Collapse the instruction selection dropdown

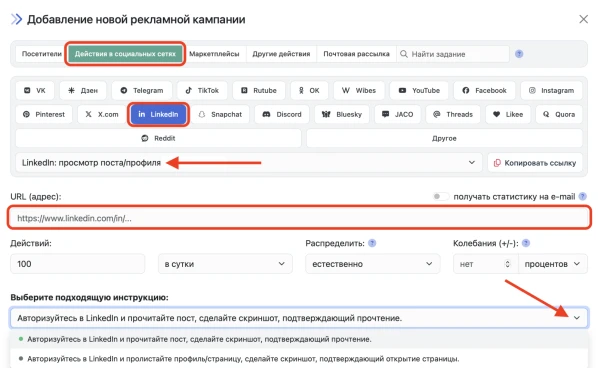pyautogui.click(x=577, y=318)
